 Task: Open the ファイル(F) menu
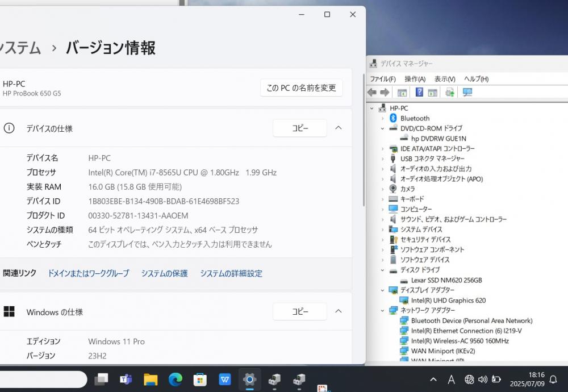coord(382,79)
